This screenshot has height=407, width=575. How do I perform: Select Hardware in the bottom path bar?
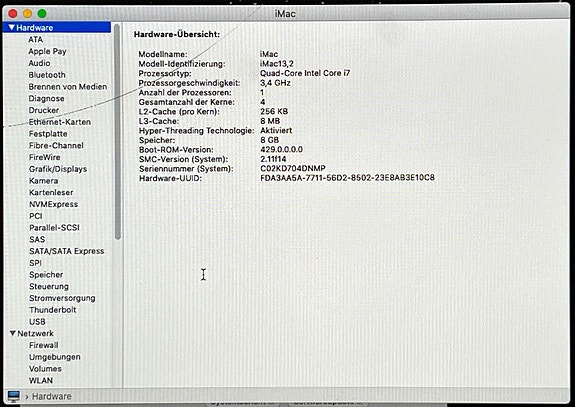(52, 396)
